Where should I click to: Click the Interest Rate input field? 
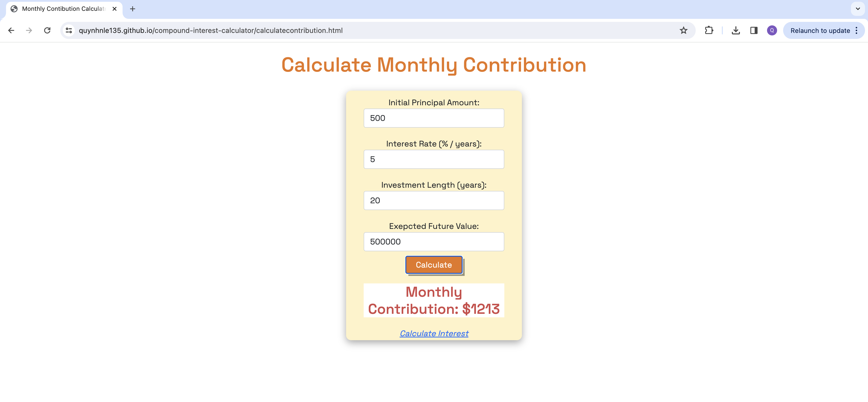[x=434, y=159]
